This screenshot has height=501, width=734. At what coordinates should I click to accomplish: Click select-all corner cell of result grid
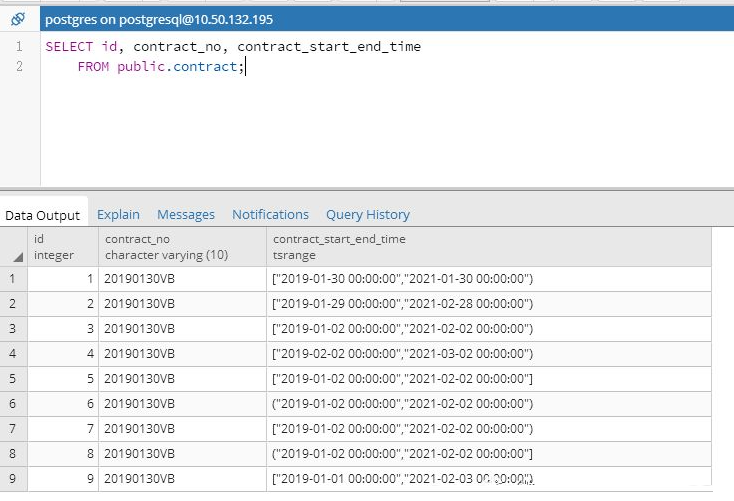click(14, 247)
